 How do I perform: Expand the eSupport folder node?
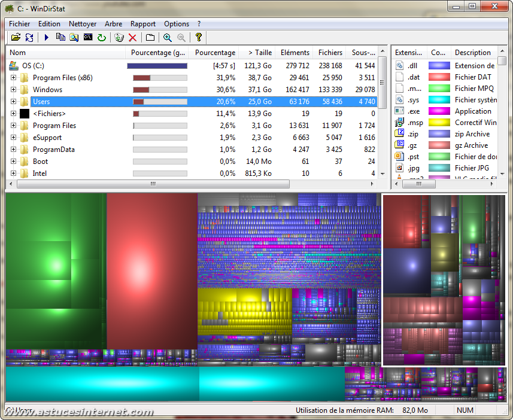[13, 138]
